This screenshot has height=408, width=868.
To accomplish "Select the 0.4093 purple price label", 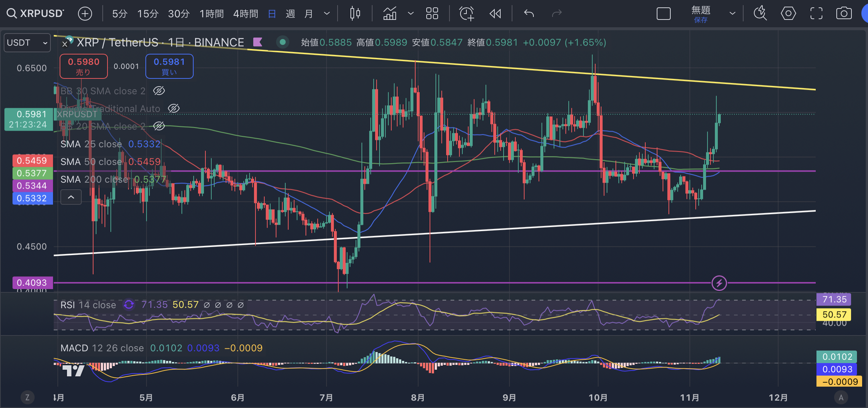I will 32,283.
